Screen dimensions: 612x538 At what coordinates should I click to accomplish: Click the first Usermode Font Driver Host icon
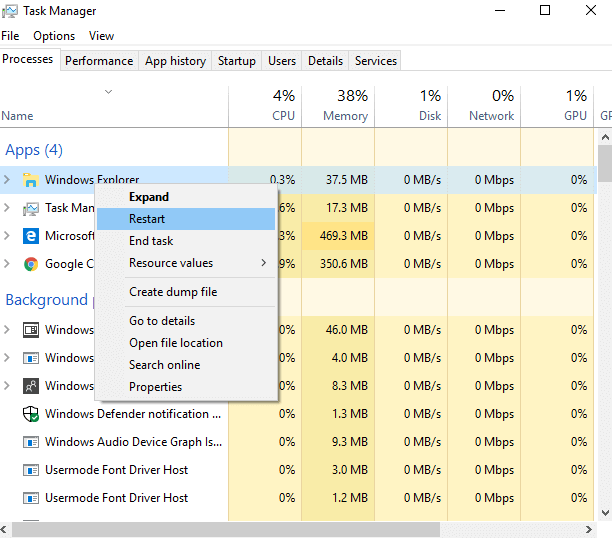(31, 470)
